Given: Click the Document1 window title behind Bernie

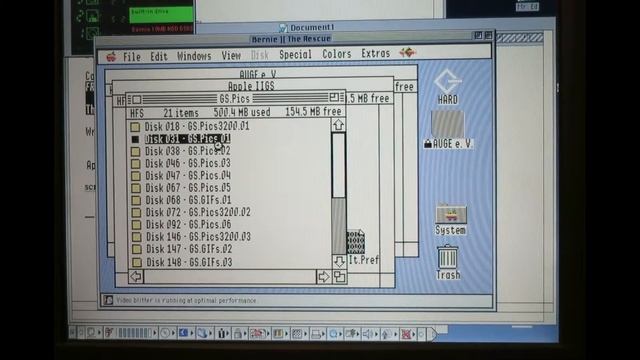Looking at the screenshot, I should pyautogui.click(x=312, y=28).
